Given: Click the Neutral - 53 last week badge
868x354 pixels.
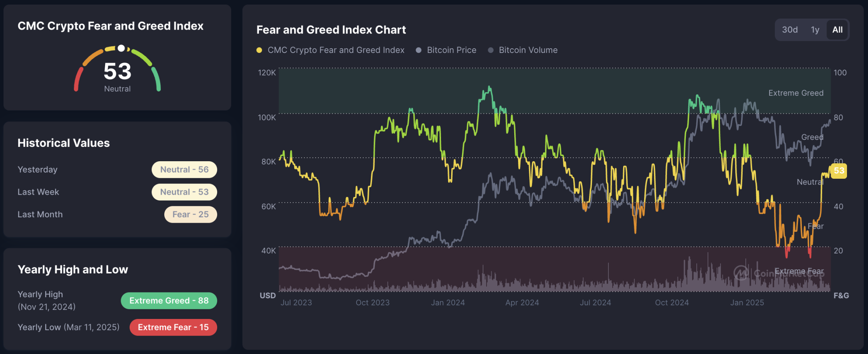Looking at the screenshot, I should pos(184,192).
